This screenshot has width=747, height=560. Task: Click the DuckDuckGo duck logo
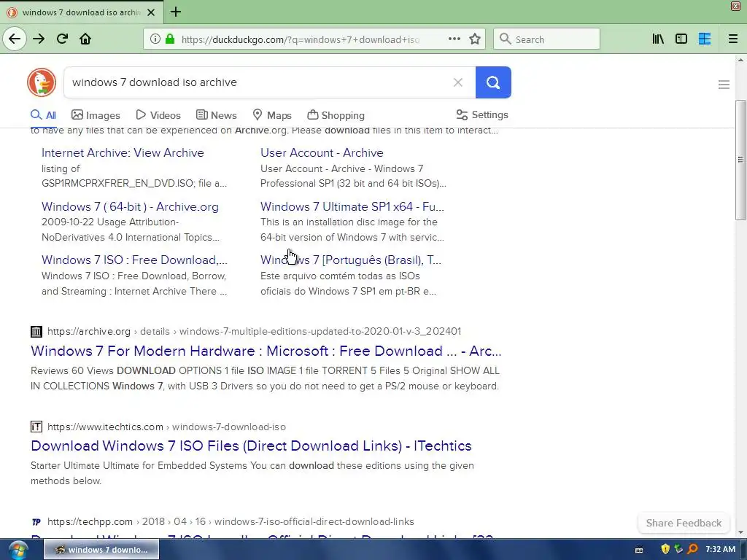(42, 82)
